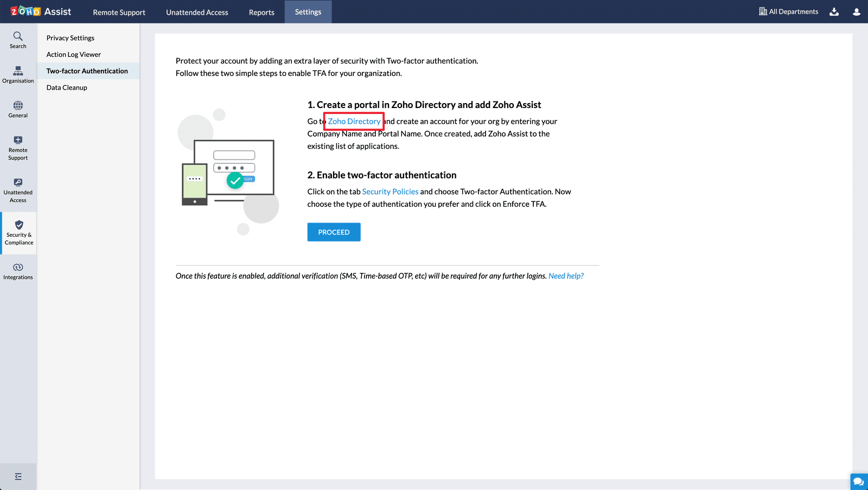The image size is (868, 490).
Task: Open Unattended Access settings in sidebar
Action: 18,190
